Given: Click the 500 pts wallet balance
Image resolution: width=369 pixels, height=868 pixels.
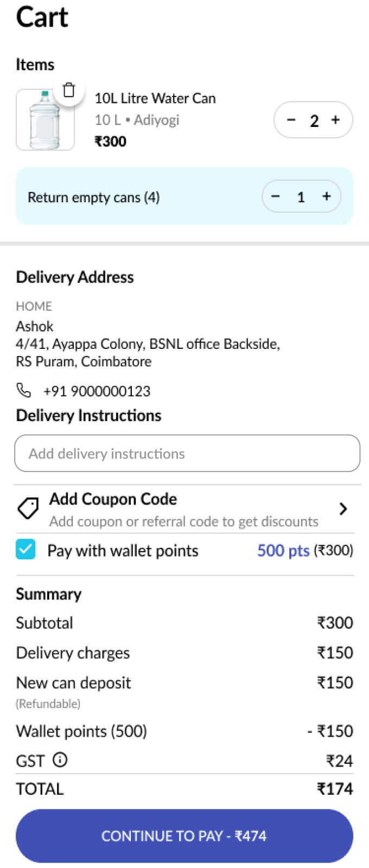Looking at the screenshot, I should (x=283, y=551).
